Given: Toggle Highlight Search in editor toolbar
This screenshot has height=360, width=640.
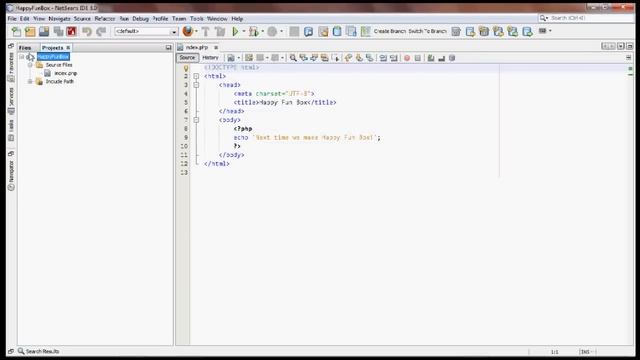Looking at the screenshot, I should (324, 58).
